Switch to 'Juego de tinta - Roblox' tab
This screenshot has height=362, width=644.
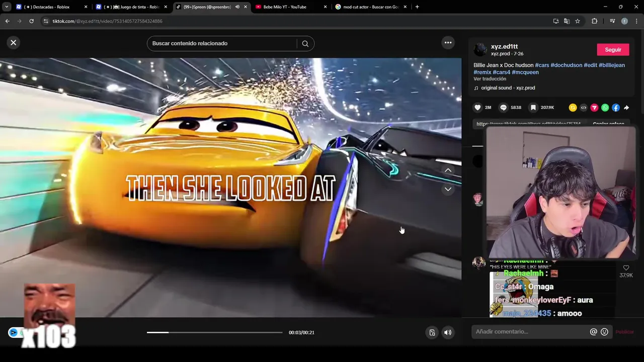pos(131,7)
